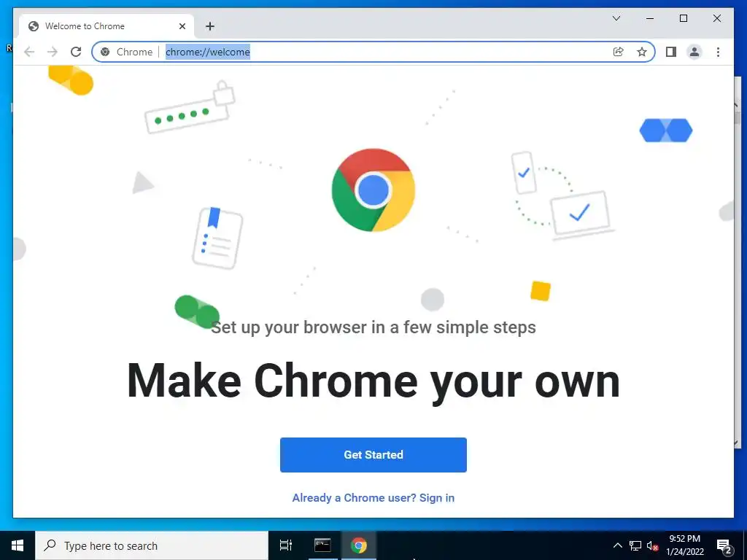Viewport: 747px width, 560px height.
Task: Open the clock showing 9:52 PM
Action: click(x=684, y=545)
